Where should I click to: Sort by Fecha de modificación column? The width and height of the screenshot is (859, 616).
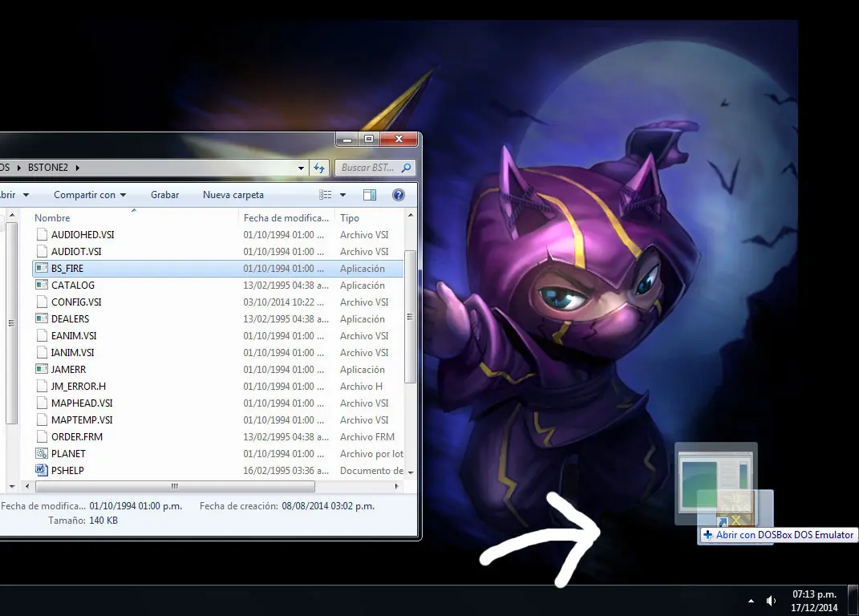[x=286, y=217]
